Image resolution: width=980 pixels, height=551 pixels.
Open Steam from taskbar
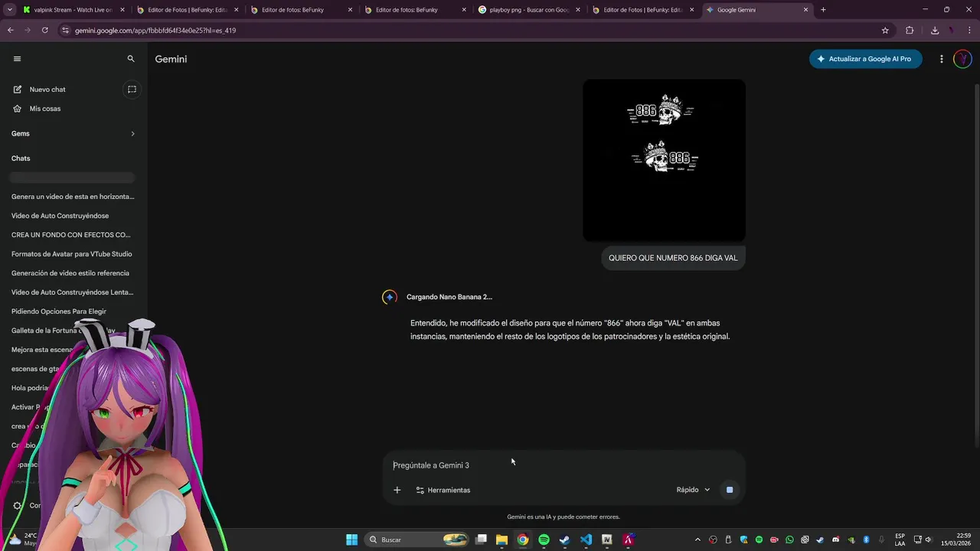pyautogui.click(x=564, y=540)
